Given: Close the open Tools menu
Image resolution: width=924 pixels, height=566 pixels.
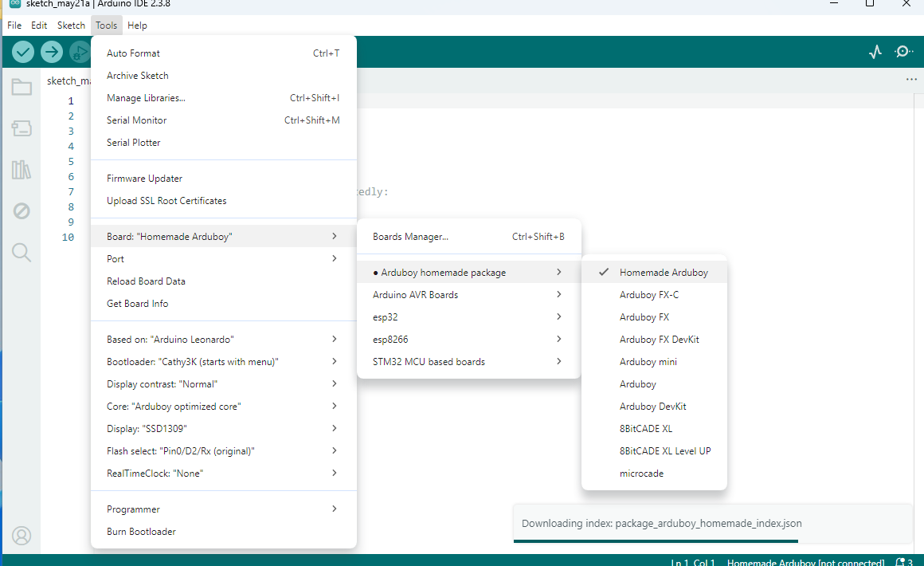Looking at the screenshot, I should coord(107,26).
